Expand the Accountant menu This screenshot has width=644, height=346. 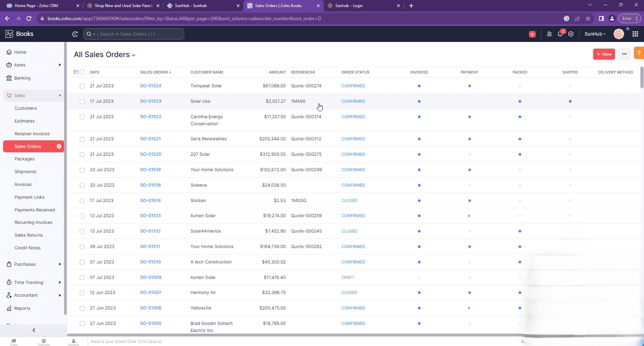(x=33, y=295)
